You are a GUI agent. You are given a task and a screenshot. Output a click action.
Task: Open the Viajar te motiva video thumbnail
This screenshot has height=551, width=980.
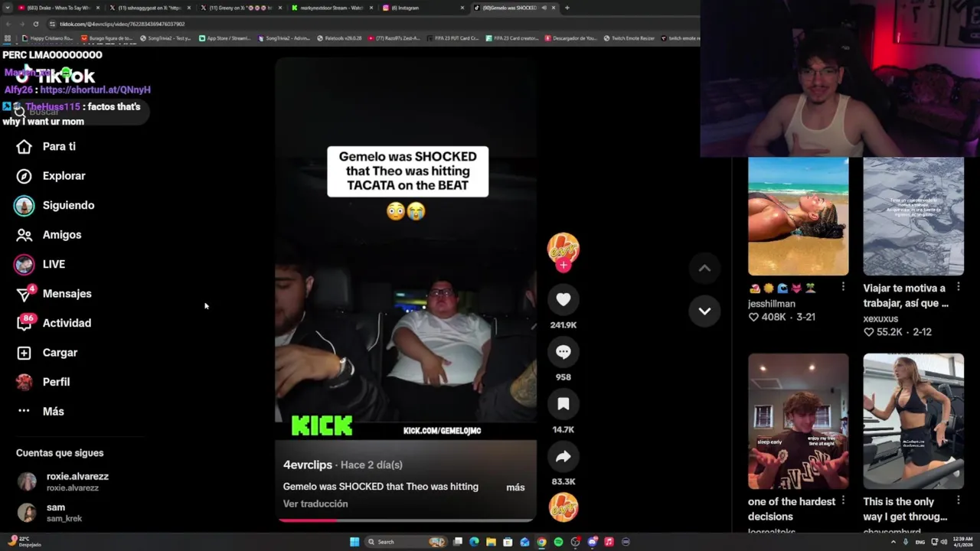click(913, 217)
